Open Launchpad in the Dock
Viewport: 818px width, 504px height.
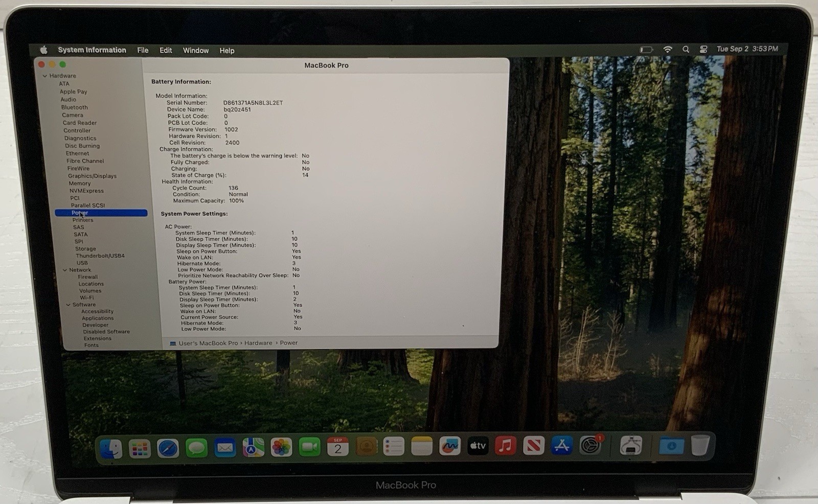pos(140,449)
